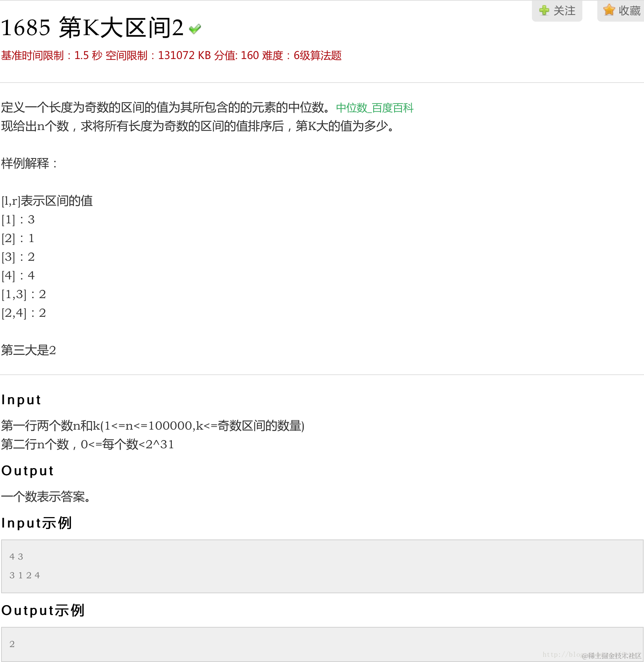Click the Input示例 heading
The height and width of the screenshot is (662, 644).
[36, 523]
